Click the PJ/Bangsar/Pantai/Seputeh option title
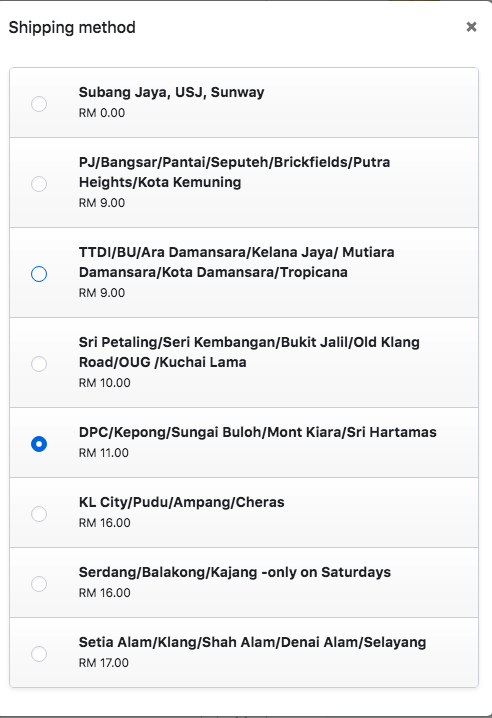492x718 pixels. pyautogui.click(x=234, y=172)
